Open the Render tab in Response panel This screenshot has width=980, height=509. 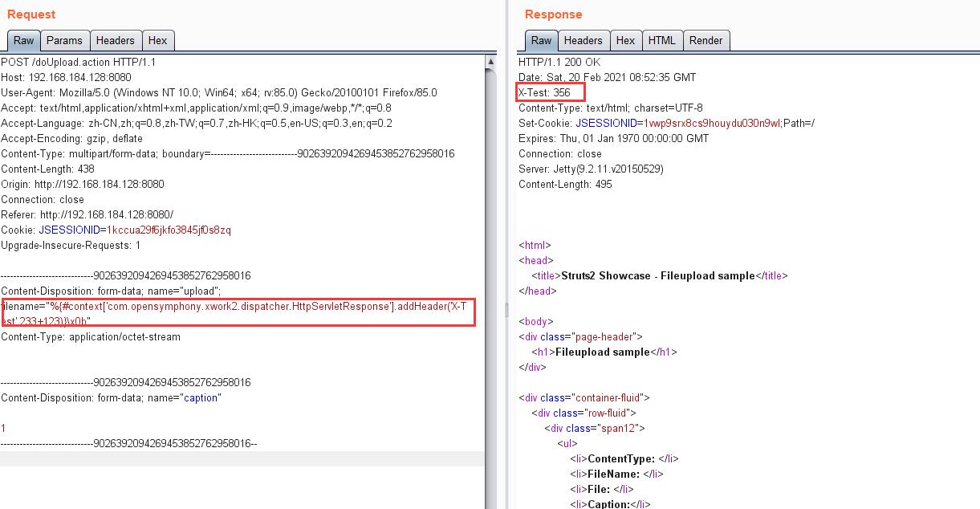click(x=706, y=41)
